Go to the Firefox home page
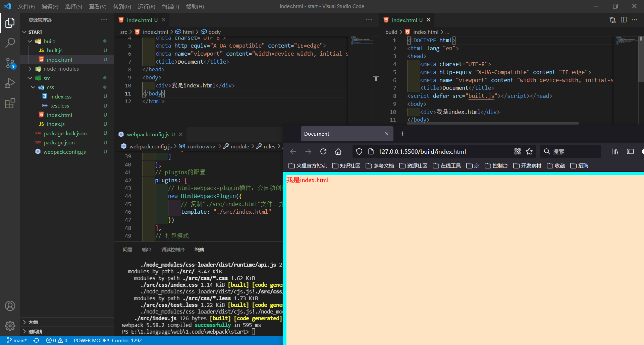The image size is (644, 345). [x=338, y=151]
